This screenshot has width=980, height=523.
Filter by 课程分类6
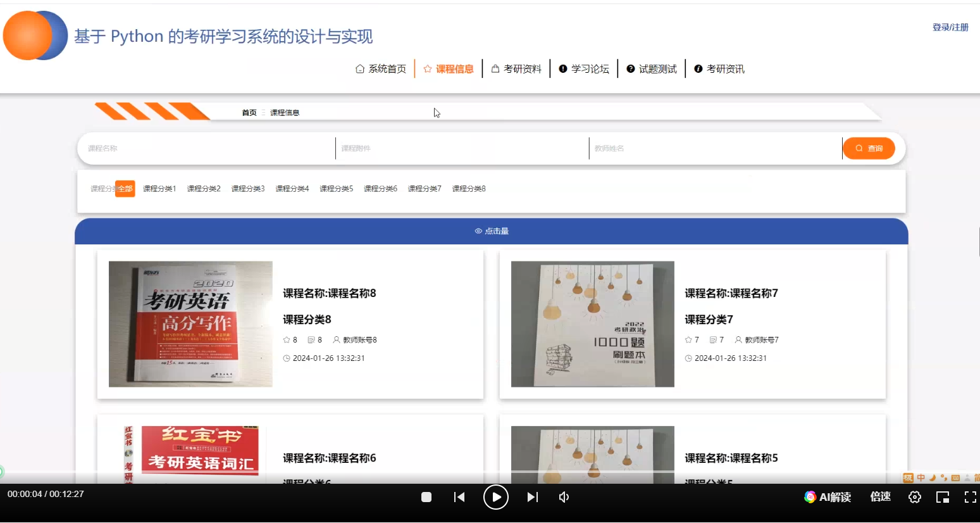click(381, 189)
